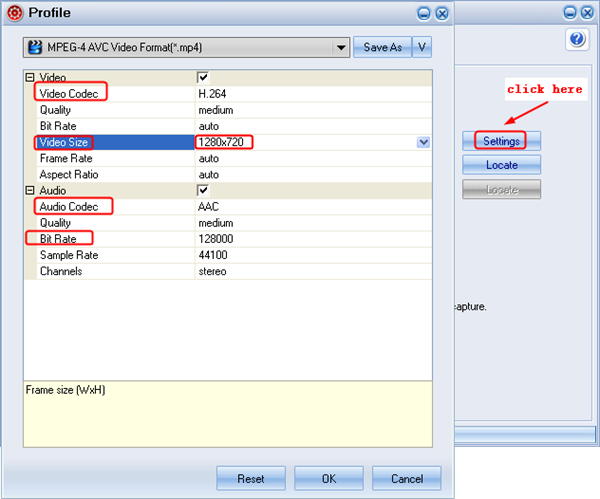Click the 1280x720 video size value
This screenshot has height=499, width=600.
(221, 142)
